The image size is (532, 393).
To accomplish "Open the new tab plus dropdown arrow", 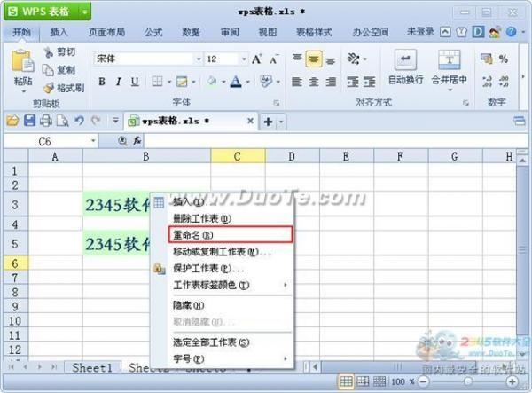I will (x=281, y=122).
